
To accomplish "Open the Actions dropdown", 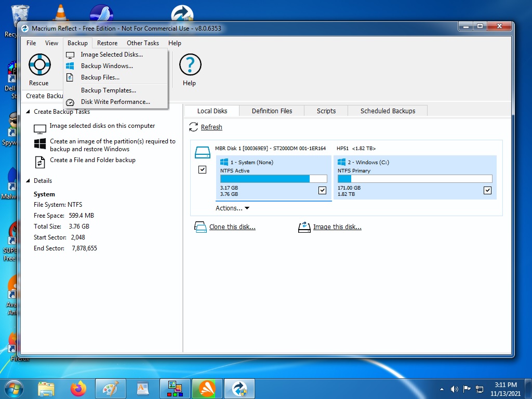I will [232, 208].
